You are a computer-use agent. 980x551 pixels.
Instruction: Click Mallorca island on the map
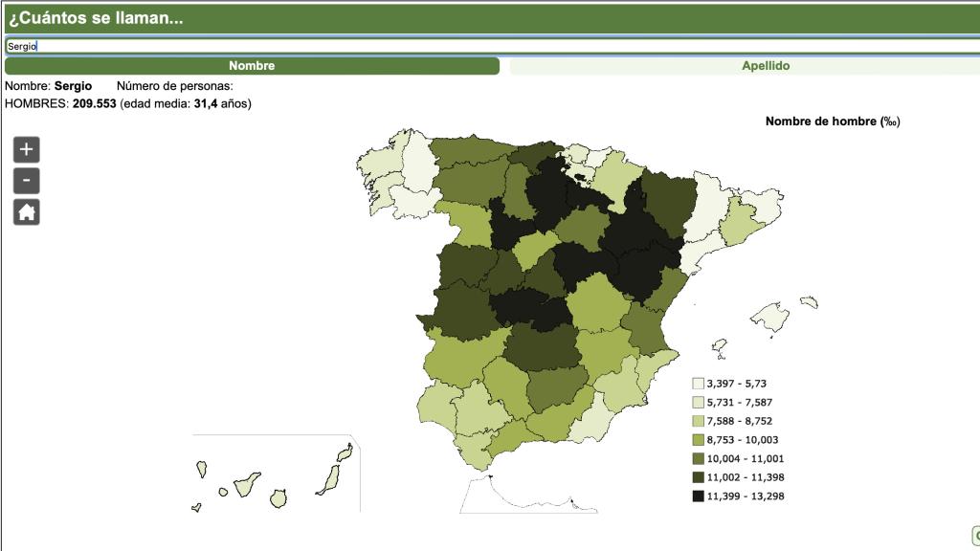773,317
